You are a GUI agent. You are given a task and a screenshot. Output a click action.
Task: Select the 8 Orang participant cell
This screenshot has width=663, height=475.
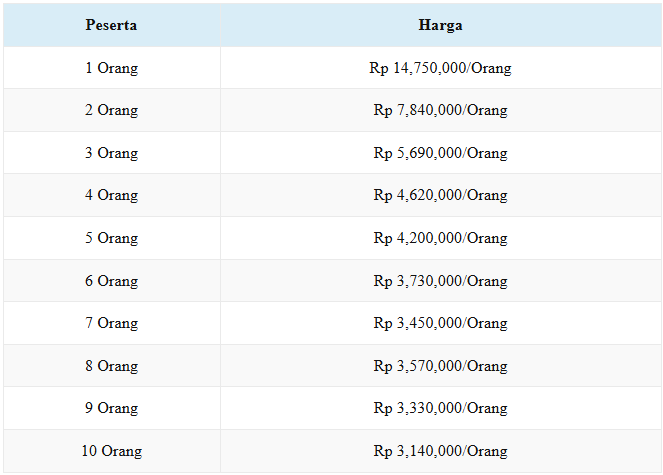(111, 366)
